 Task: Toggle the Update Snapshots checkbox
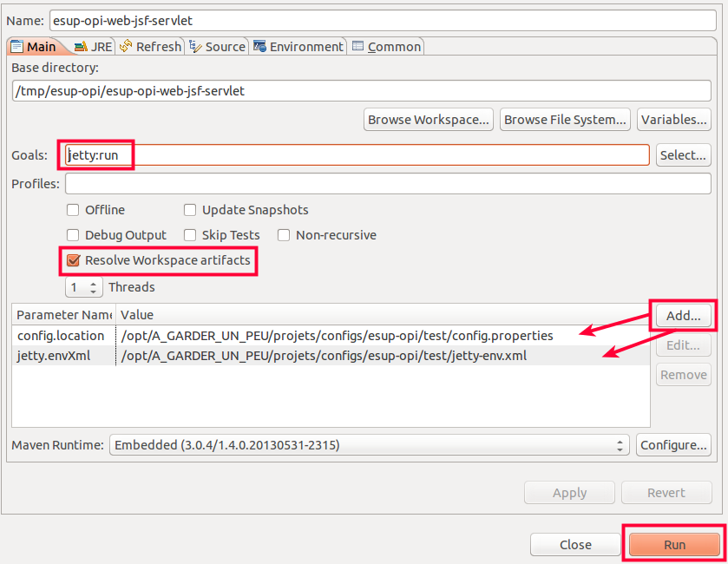coord(190,210)
